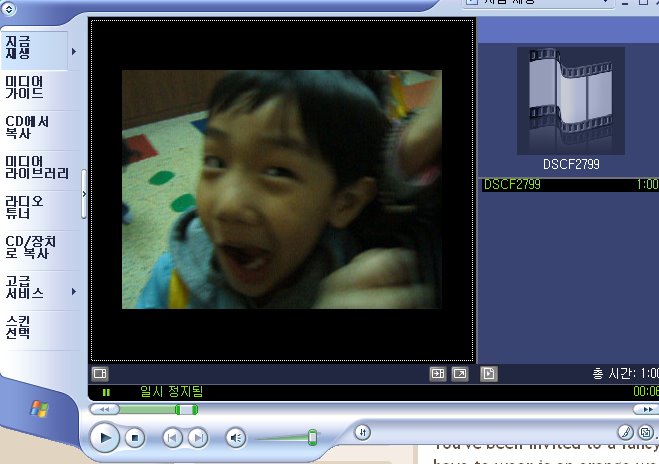Expand the 지금 재생 submenu arrow
659x464 pixels.
click(x=73, y=49)
